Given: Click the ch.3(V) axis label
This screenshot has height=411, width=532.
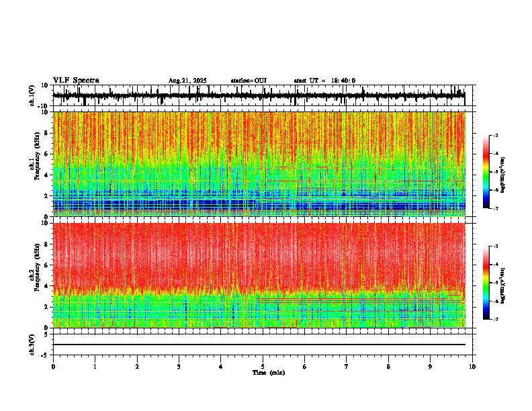Looking at the screenshot, I should click(x=32, y=345).
